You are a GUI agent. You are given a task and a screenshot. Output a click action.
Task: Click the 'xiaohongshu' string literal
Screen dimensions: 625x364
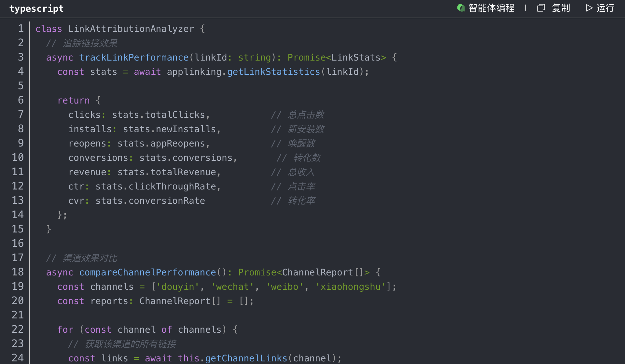click(351, 287)
